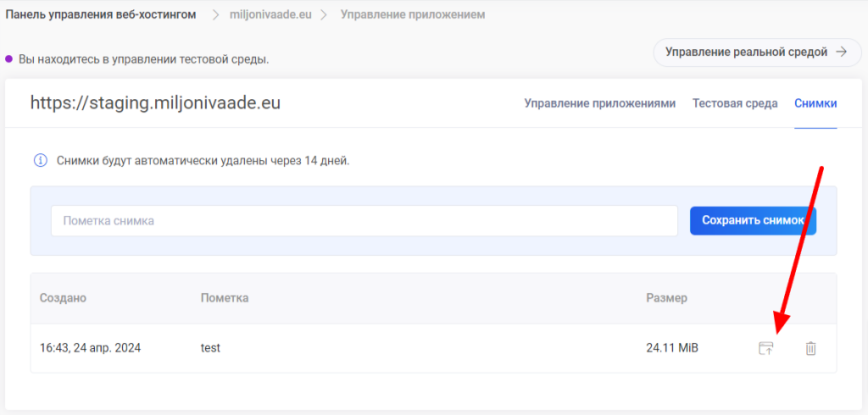Screen dimensions: 868x415
Task: Click first breadcrumb chevron after Панель управления
Action: click(215, 15)
